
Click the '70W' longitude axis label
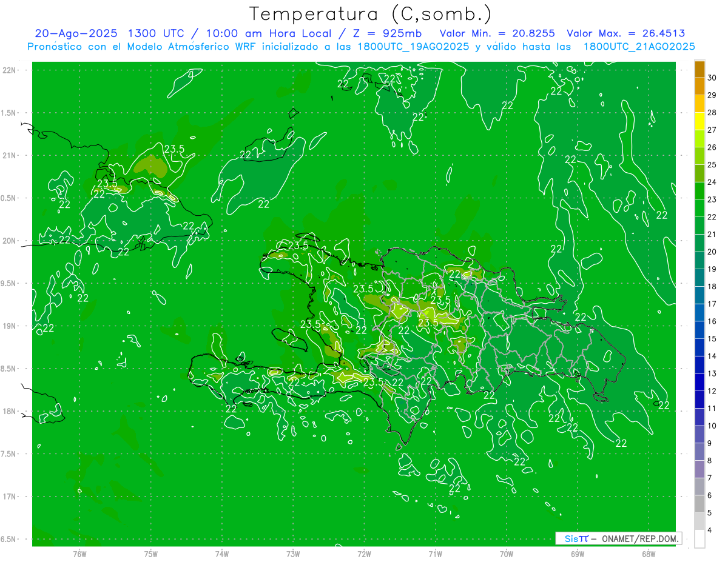[x=507, y=554]
